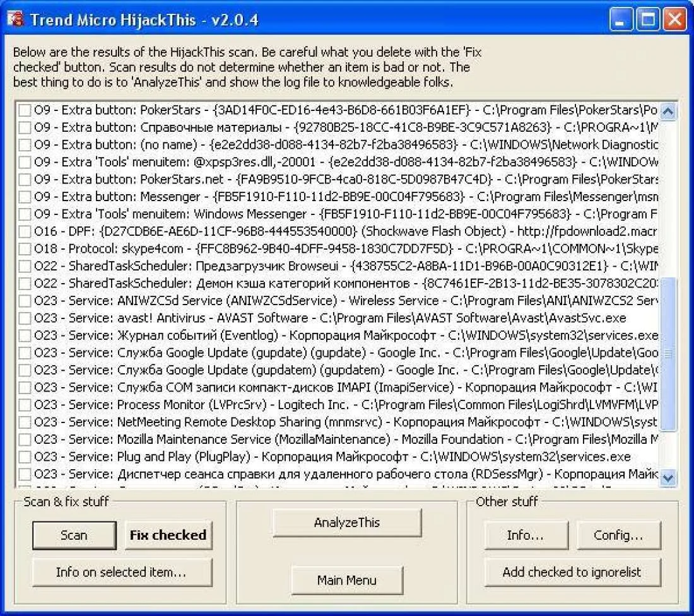Open the Info... dialog
This screenshot has height=616, width=694.
point(526,535)
